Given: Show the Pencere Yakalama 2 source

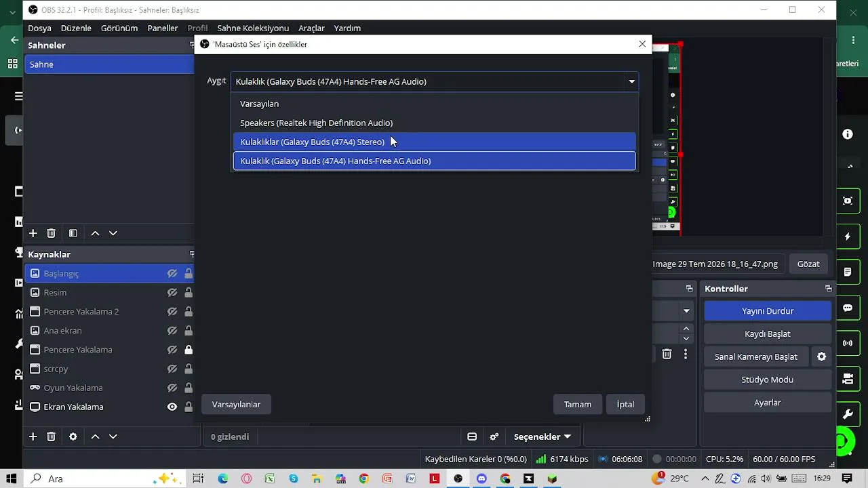Looking at the screenshot, I should 172,312.
